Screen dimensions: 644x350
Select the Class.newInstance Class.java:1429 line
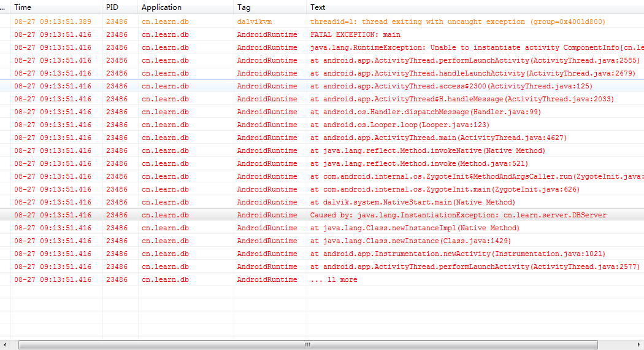(322, 241)
